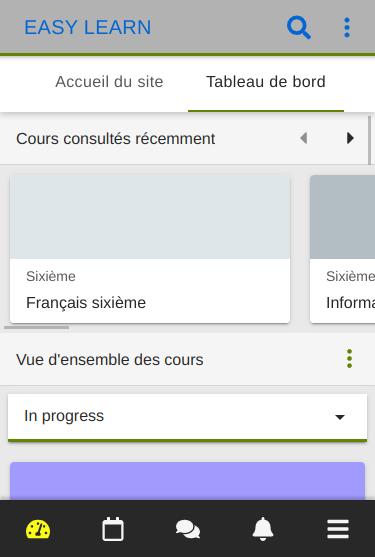Click the EASY LEARN site title
The height and width of the screenshot is (557, 375).
tap(88, 27)
